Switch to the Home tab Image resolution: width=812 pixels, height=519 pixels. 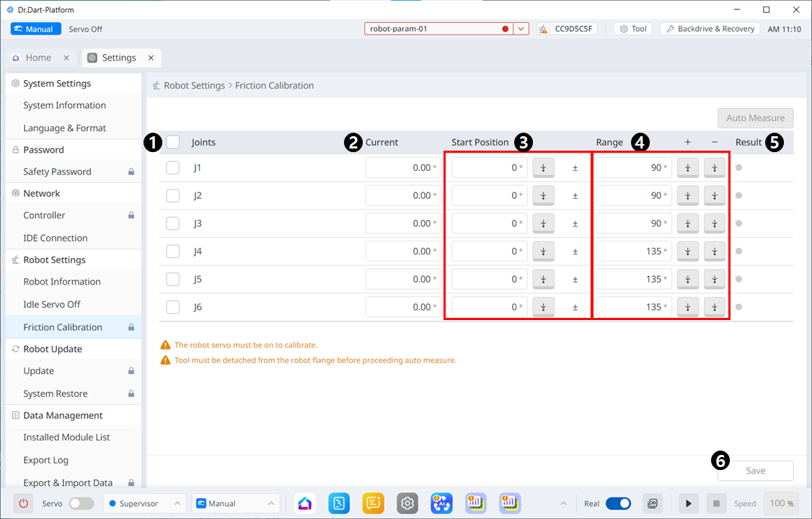click(38, 58)
